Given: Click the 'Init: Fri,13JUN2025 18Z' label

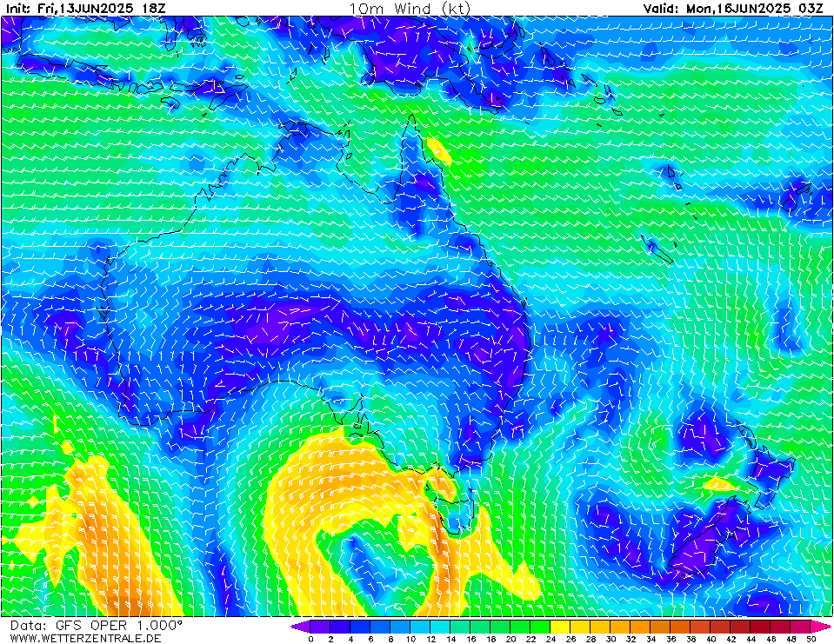Looking at the screenshot, I should point(86,9).
